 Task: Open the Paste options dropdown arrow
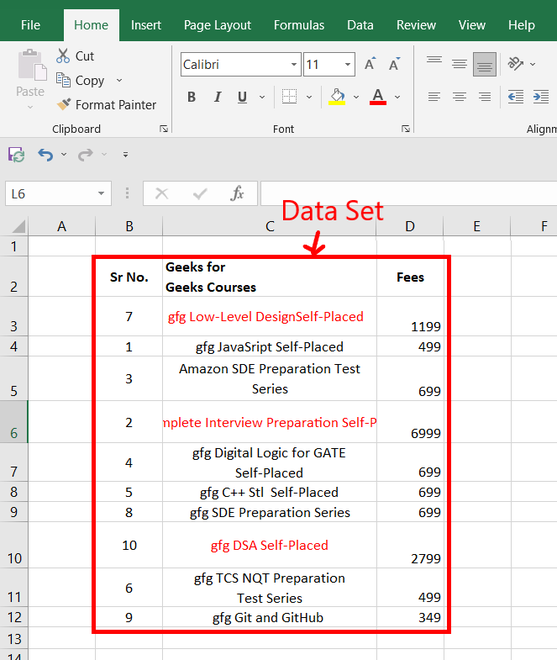click(x=30, y=107)
